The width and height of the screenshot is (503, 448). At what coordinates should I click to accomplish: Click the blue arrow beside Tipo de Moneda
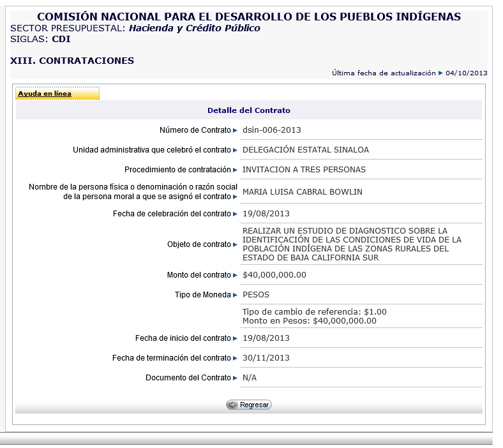tap(235, 295)
